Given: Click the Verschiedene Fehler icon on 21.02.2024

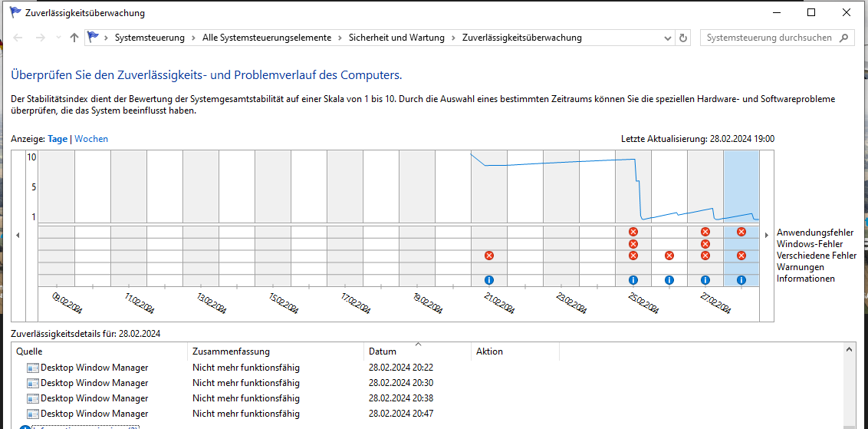Looking at the screenshot, I should coord(488,256).
